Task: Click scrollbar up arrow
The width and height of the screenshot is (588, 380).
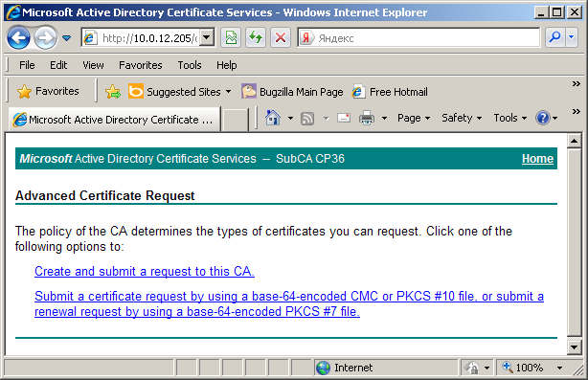Action: pyautogui.click(x=575, y=141)
